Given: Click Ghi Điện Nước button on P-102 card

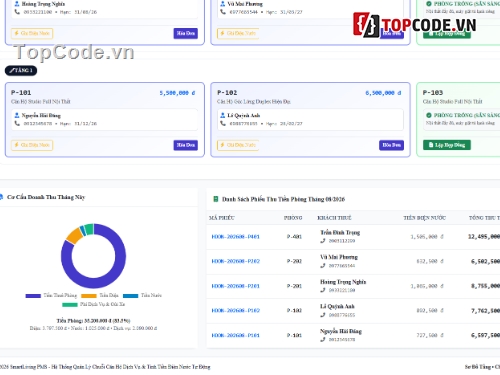Looking at the screenshot, I should click(x=238, y=145).
